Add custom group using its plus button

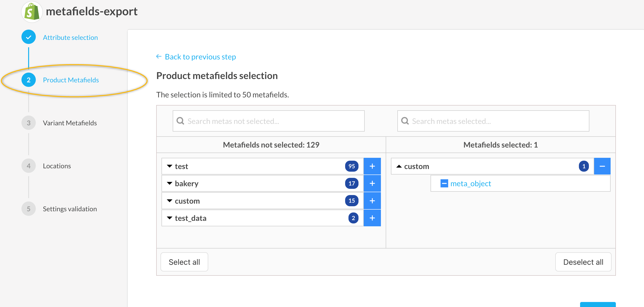tap(372, 201)
